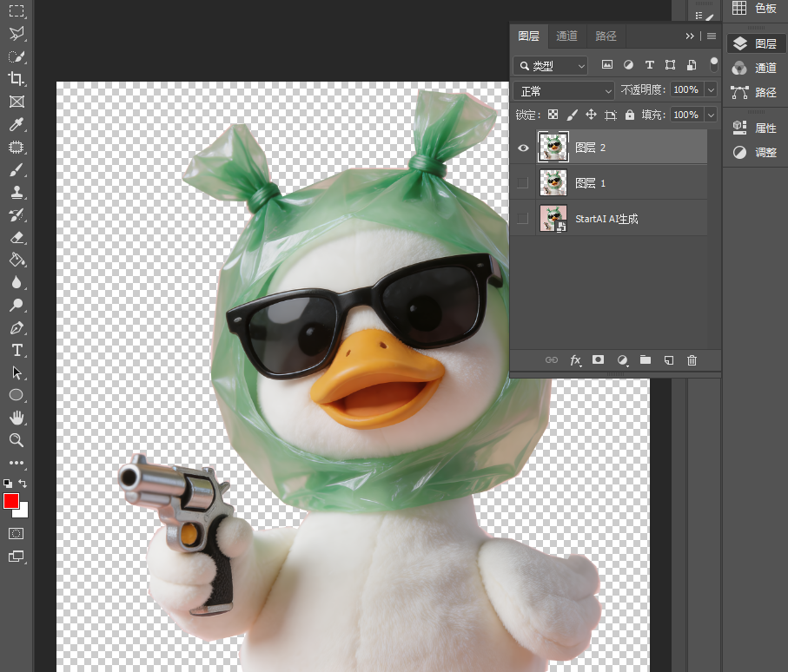Click the link layers button
Image resolution: width=788 pixels, height=672 pixels.
click(x=552, y=360)
